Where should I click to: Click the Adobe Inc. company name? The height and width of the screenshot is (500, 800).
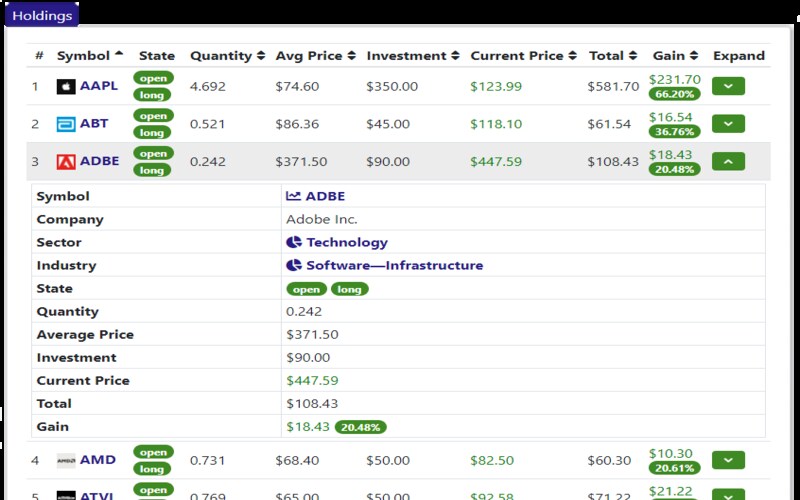tap(321, 219)
